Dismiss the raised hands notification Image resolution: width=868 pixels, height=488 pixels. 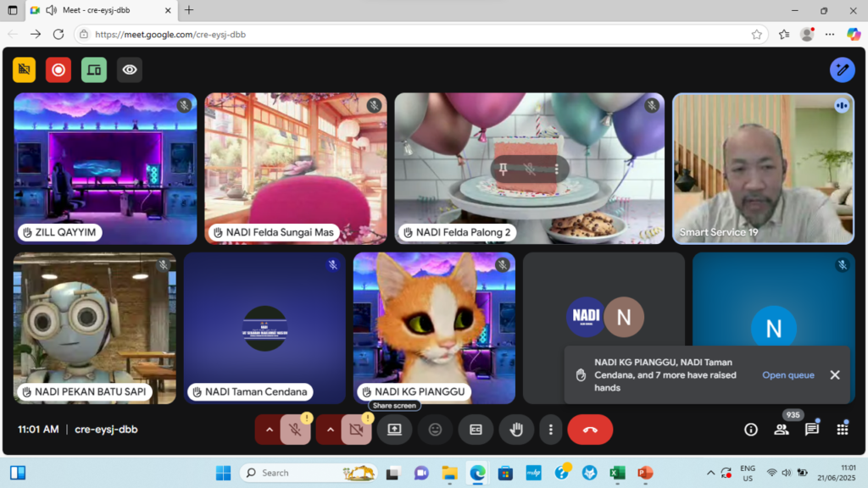click(x=835, y=375)
